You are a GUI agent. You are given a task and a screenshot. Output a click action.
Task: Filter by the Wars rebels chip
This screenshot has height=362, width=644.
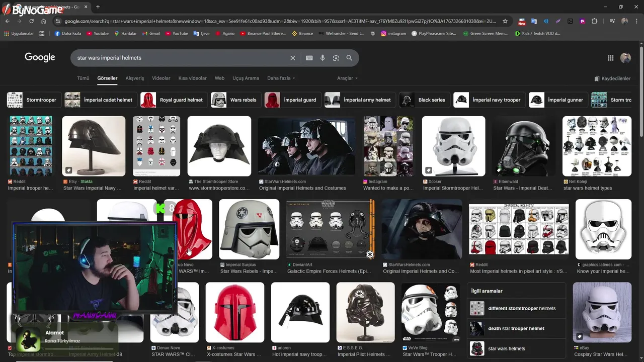click(236, 100)
